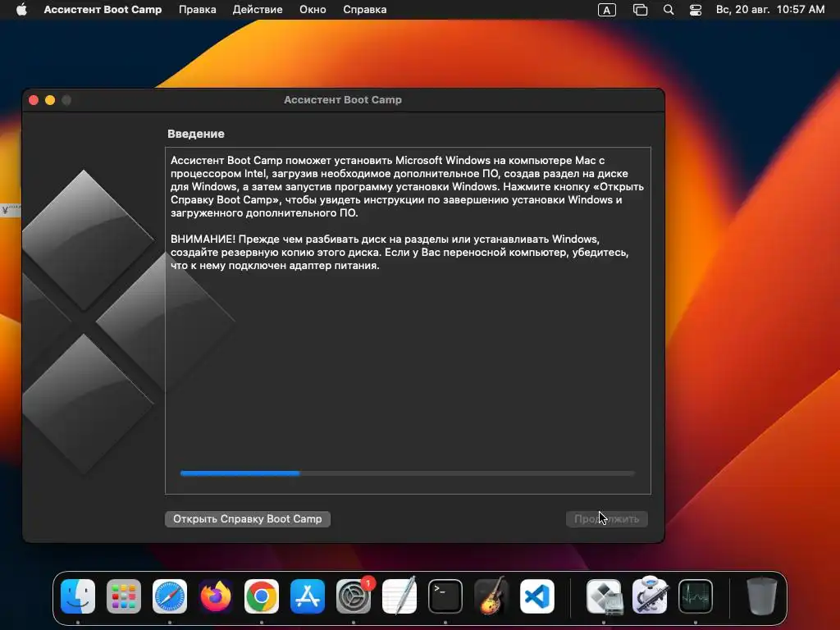
Task: Click the ВНИМАНИЕ! warning paragraph
Action: point(399,253)
